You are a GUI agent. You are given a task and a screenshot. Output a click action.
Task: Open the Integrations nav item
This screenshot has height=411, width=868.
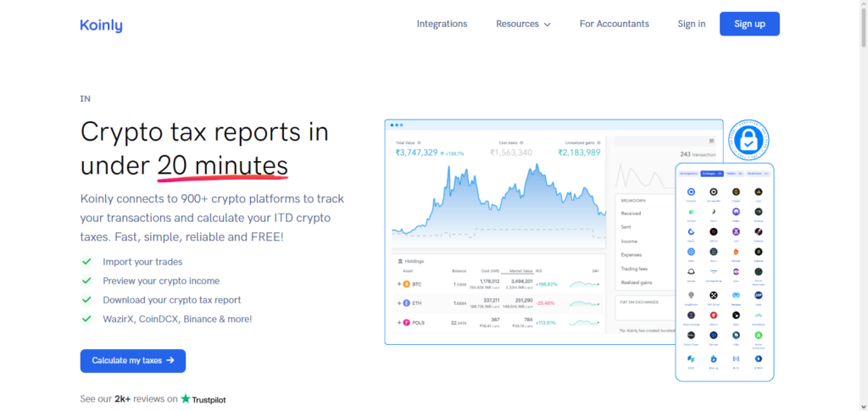[442, 24]
